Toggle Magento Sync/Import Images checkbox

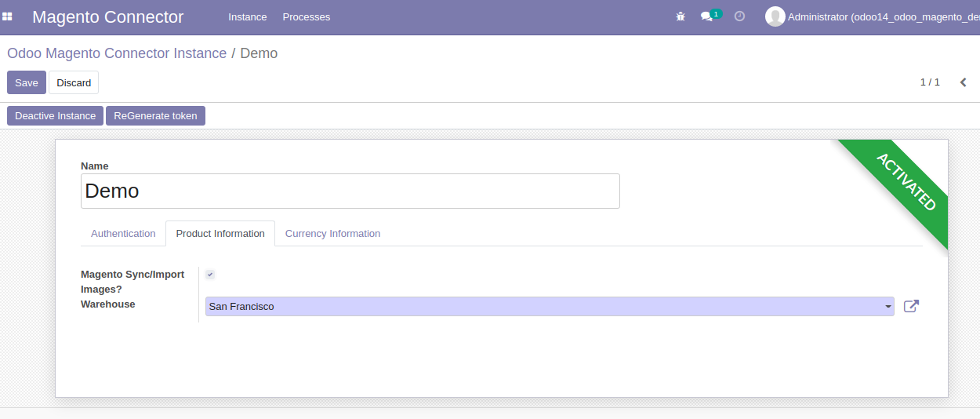(x=210, y=275)
